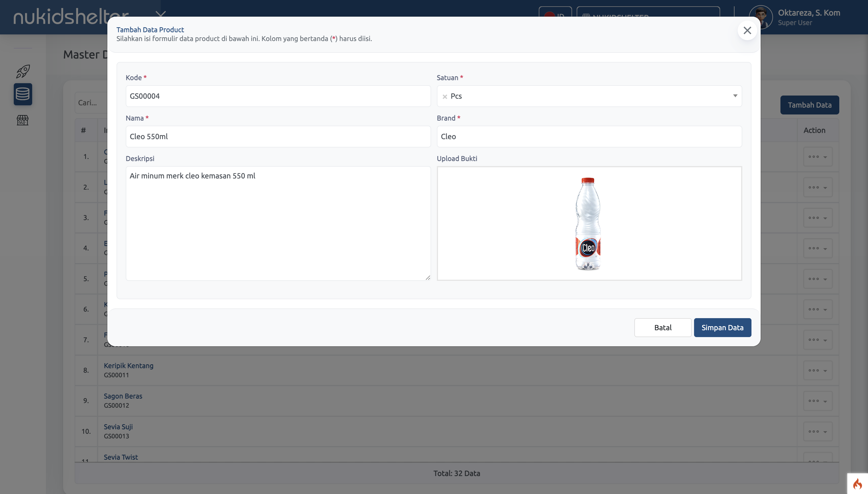Open the Keripik Kentang product link

point(128,365)
